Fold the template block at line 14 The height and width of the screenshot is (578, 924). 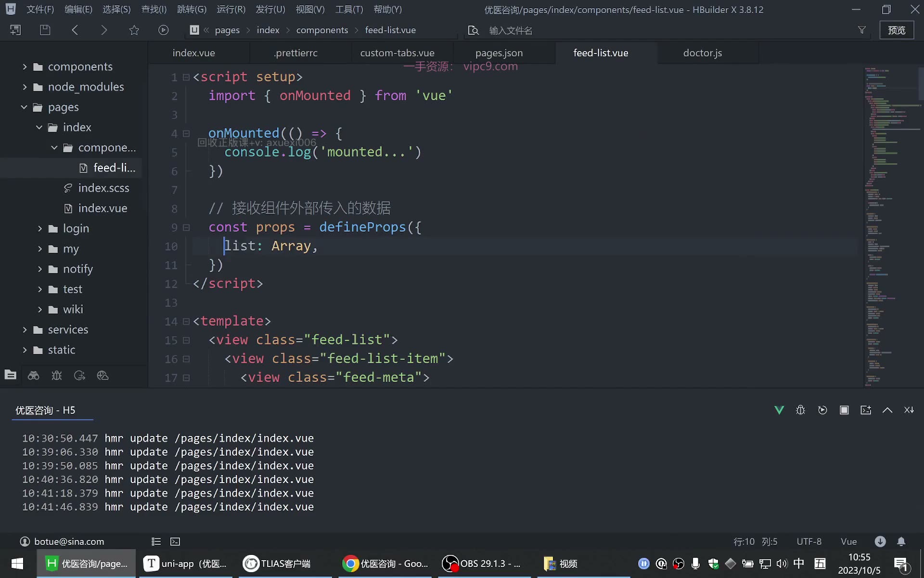(x=186, y=321)
